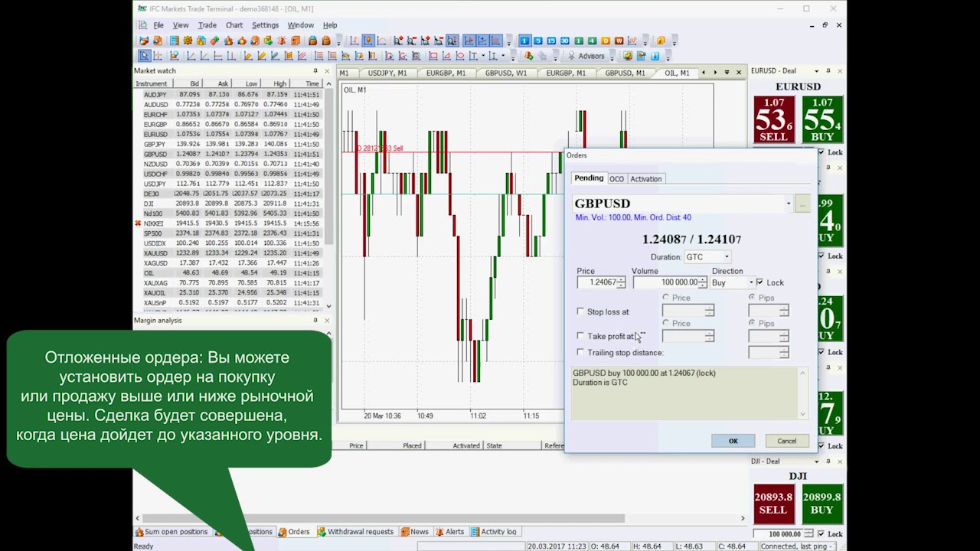Screen dimensions: 980x551
Task: Toggle Lock checkbox below DJI deal buttons
Action: point(822,534)
